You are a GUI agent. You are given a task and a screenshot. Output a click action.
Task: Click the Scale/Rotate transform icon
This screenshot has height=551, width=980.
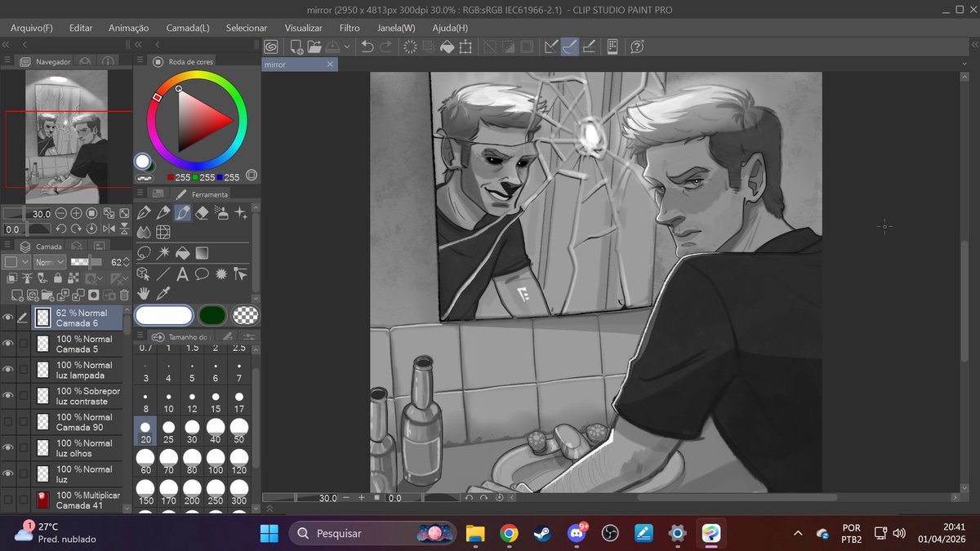point(465,47)
